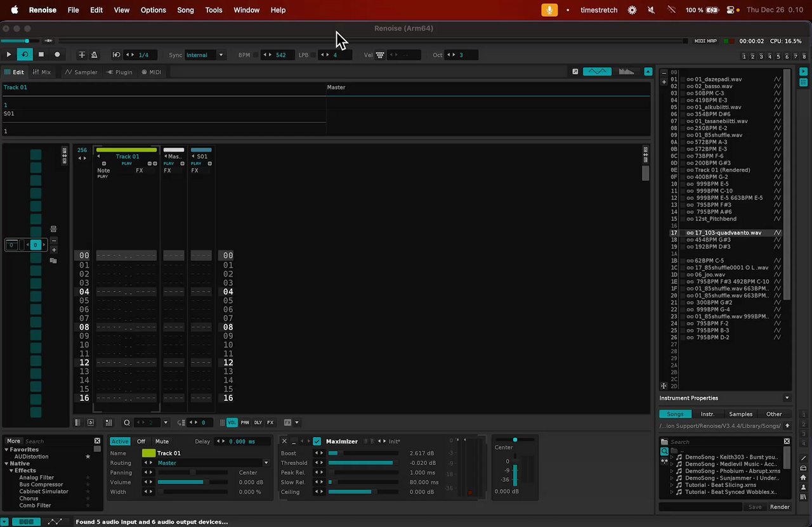
Task: Clear the disk browser search with X
Action: pyautogui.click(x=787, y=441)
